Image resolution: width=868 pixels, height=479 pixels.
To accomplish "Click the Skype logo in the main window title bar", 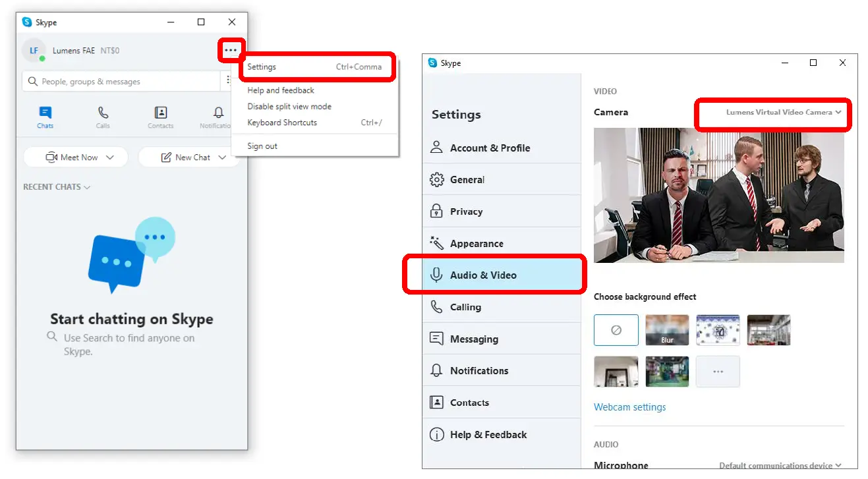I will click(x=27, y=22).
